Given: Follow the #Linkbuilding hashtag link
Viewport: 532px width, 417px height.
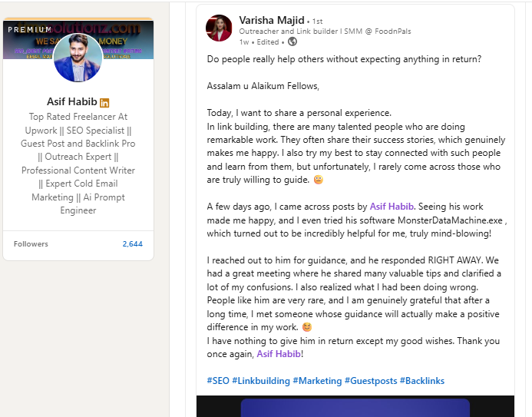Looking at the screenshot, I should click(260, 381).
